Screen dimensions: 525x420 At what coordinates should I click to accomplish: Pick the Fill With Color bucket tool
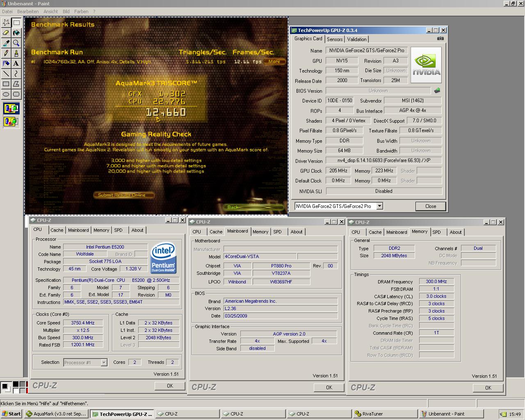(16, 33)
